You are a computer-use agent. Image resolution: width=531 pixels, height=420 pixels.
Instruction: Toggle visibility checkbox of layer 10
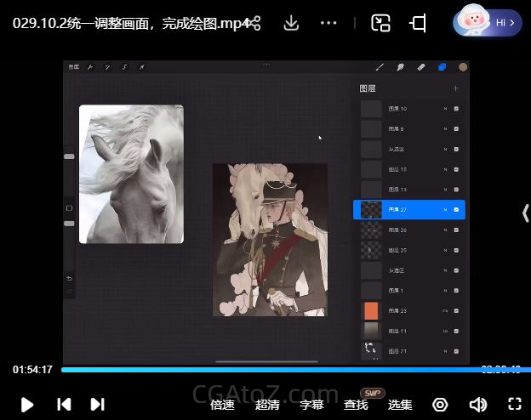click(x=456, y=109)
